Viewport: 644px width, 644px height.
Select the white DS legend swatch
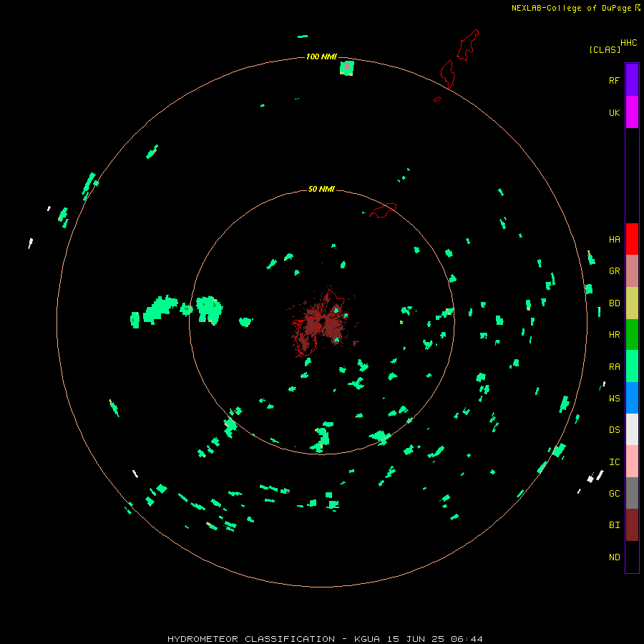[632, 429]
